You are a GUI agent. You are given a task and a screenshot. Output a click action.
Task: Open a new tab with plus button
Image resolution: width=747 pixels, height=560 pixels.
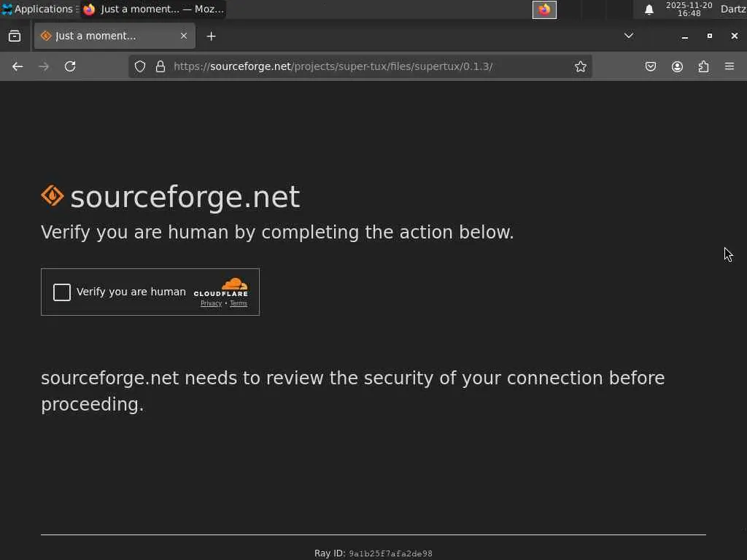211,36
